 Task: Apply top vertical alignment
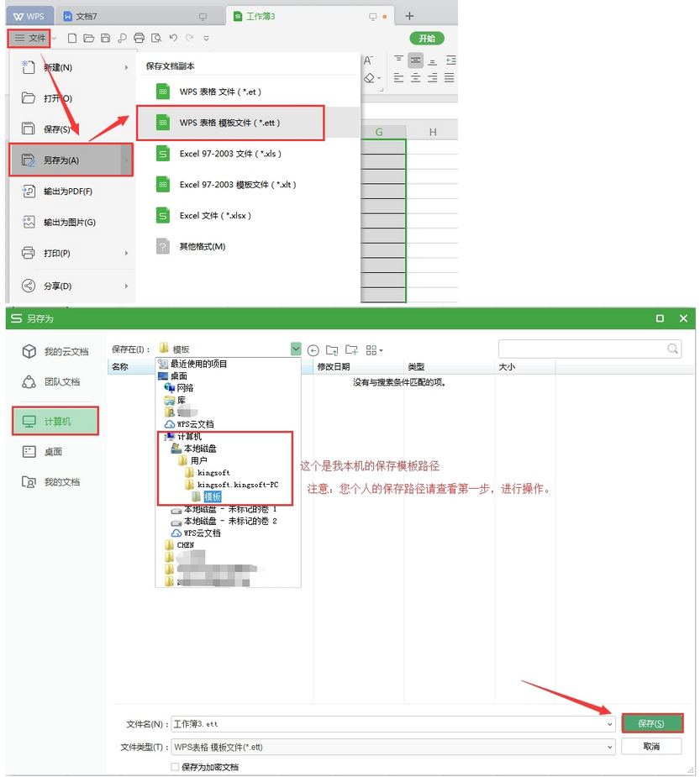(x=398, y=60)
